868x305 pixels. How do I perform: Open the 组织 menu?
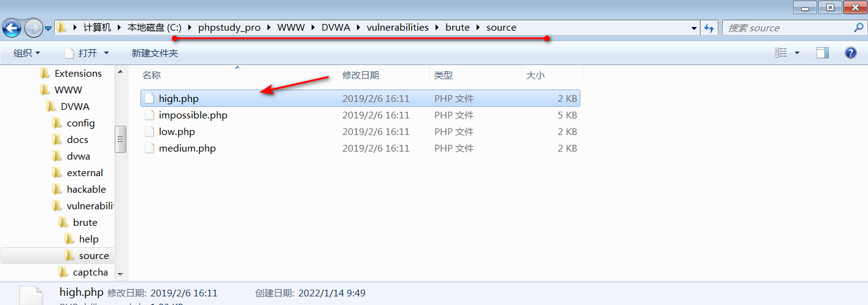click(26, 53)
